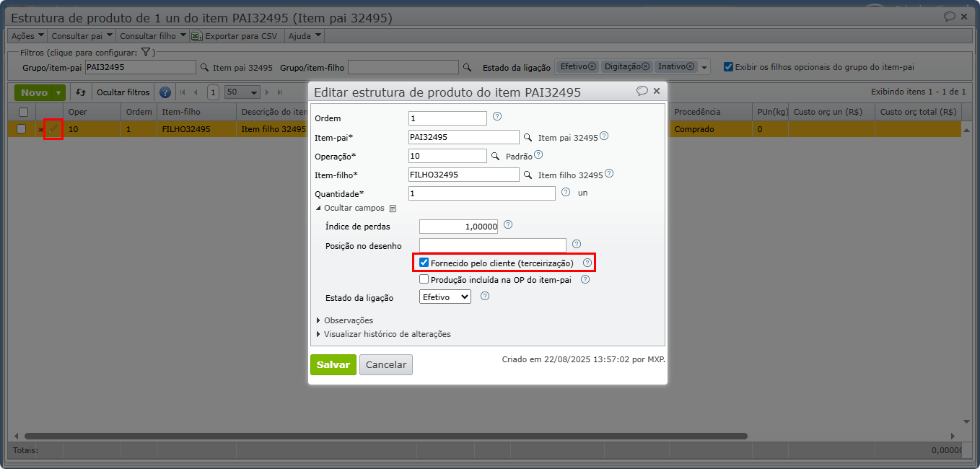Screen dimensions: 980x469
Task: Look up Item-pai in edit dialog
Action: [528, 137]
